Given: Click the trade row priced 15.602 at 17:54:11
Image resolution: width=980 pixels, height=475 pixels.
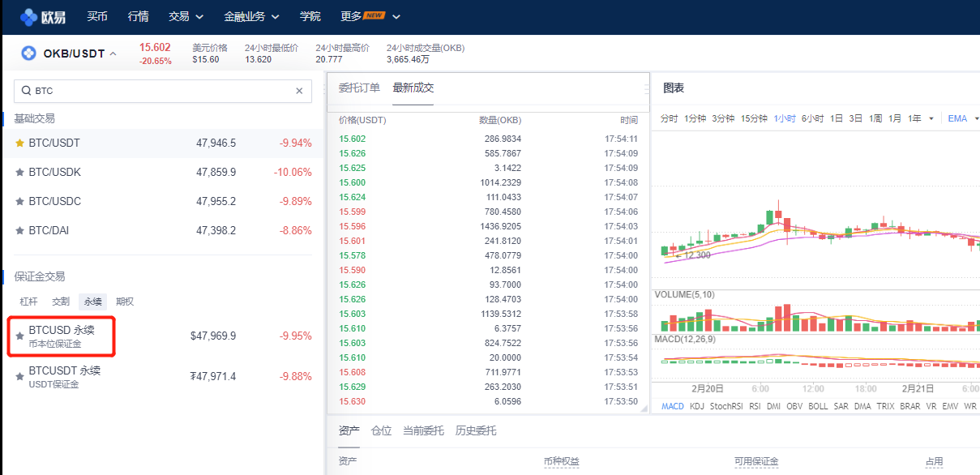Looking at the screenshot, I should pos(488,139).
